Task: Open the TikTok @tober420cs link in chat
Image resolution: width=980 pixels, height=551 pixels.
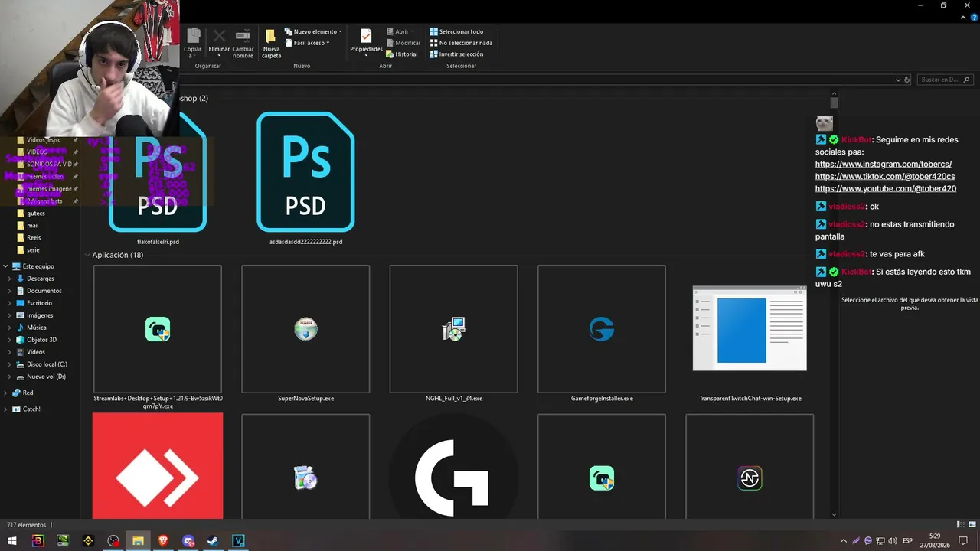Action: pyautogui.click(x=885, y=177)
